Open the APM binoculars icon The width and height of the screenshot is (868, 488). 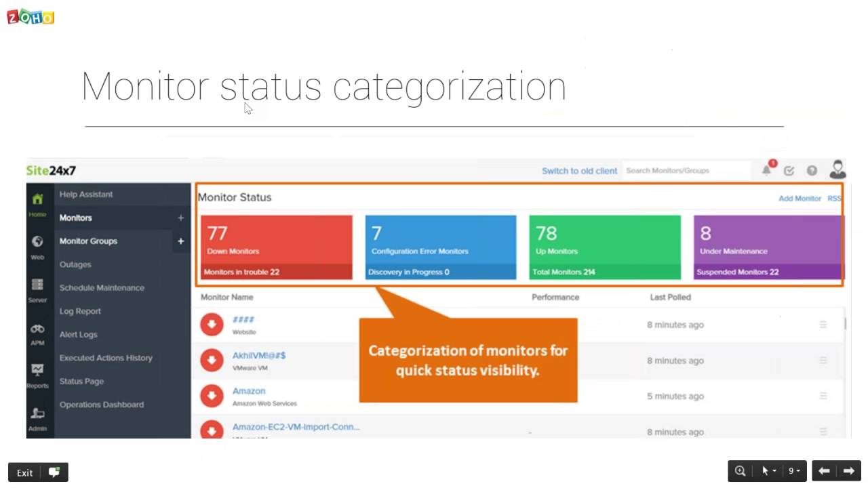click(x=37, y=329)
